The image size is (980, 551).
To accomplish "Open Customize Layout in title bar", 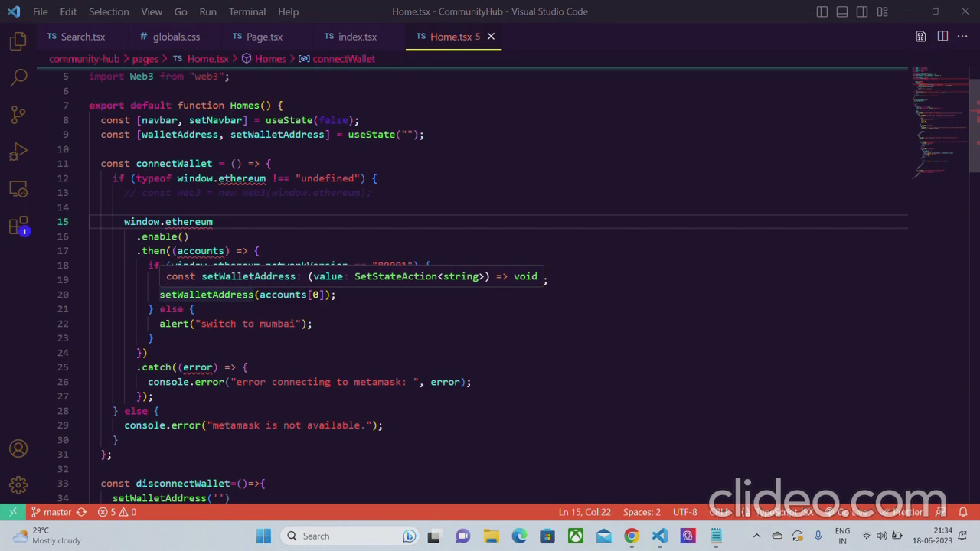I will pyautogui.click(x=882, y=11).
